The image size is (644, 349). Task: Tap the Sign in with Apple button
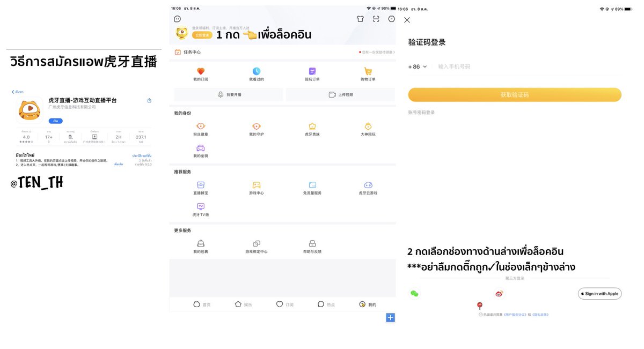click(x=599, y=293)
